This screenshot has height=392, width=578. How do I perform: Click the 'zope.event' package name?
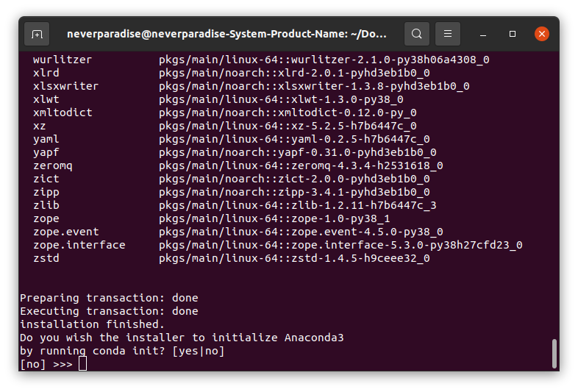click(65, 232)
